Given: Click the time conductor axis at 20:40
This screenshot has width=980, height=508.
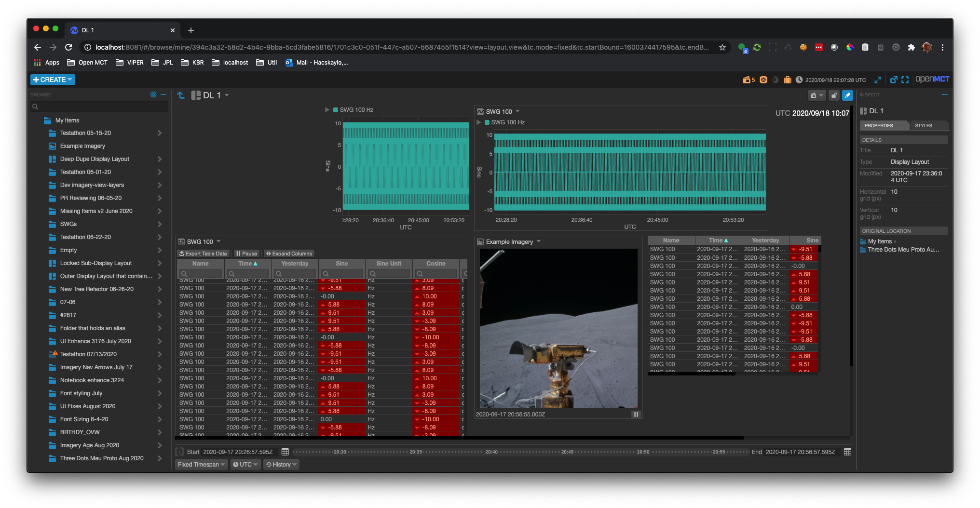Looking at the screenshot, I should point(491,452).
